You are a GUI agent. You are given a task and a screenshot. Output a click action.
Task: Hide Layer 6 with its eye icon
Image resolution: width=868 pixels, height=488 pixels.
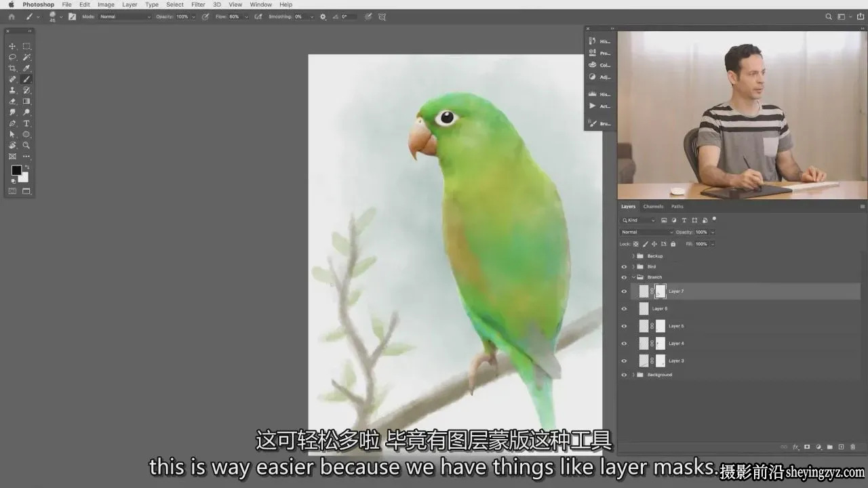[x=625, y=308]
